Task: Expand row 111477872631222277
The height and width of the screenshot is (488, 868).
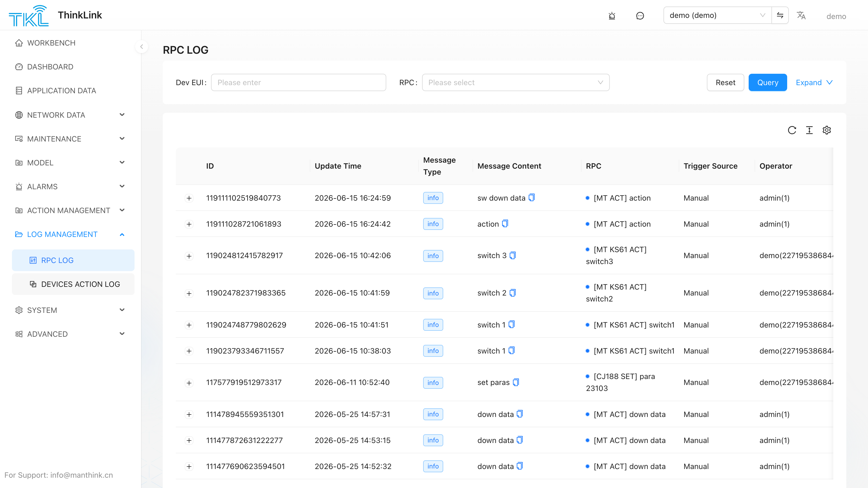Action: click(x=189, y=441)
